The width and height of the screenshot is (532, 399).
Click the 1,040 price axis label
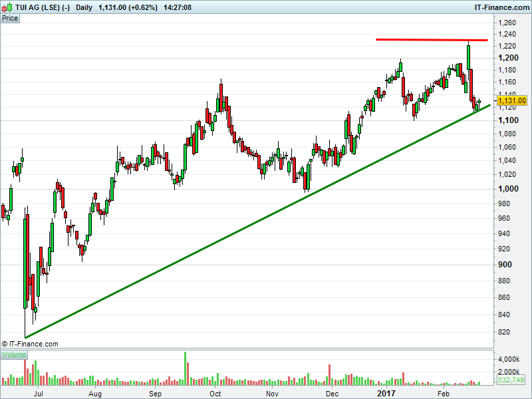coord(507,160)
